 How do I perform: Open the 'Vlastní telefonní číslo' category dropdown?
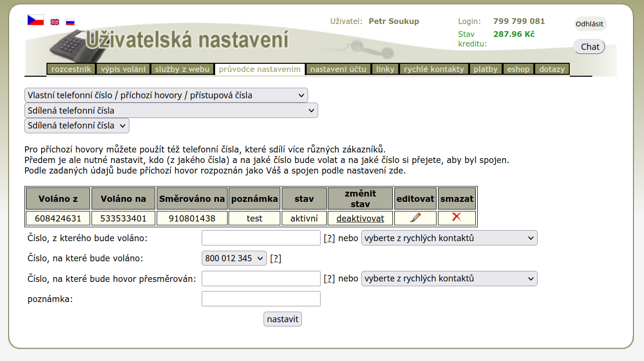(166, 95)
